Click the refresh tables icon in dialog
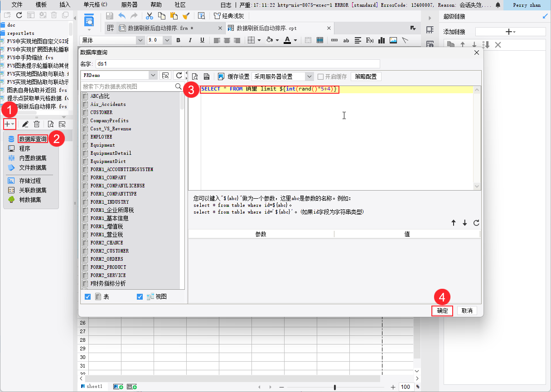 point(179,75)
